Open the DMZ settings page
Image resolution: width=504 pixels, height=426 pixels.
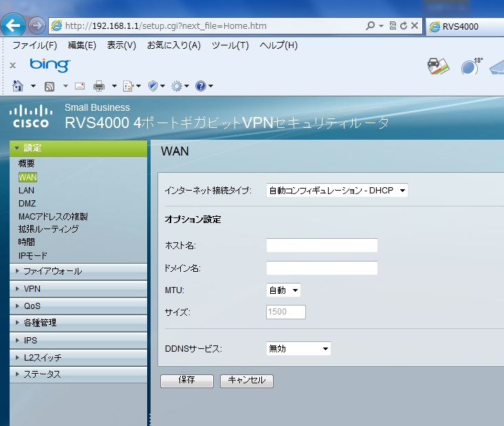tap(27, 204)
